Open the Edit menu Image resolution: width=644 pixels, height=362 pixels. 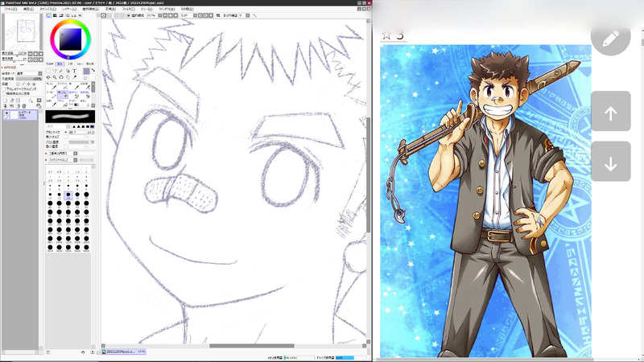28,9
